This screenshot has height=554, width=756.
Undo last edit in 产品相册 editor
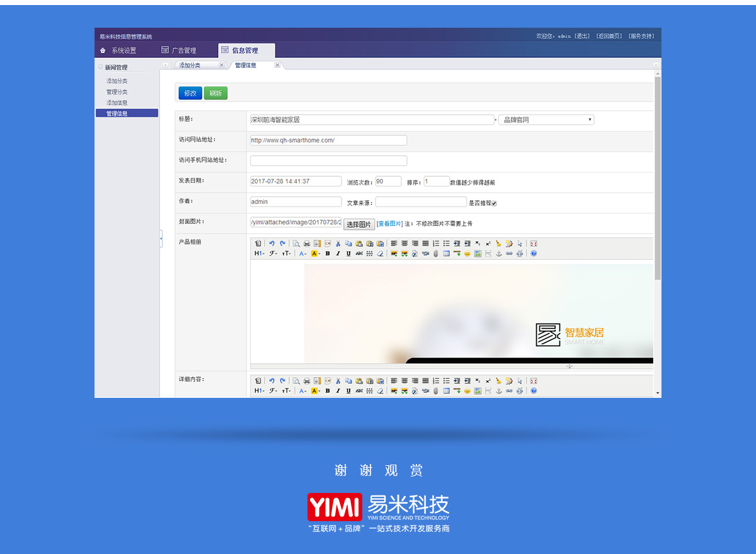tap(272, 243)
